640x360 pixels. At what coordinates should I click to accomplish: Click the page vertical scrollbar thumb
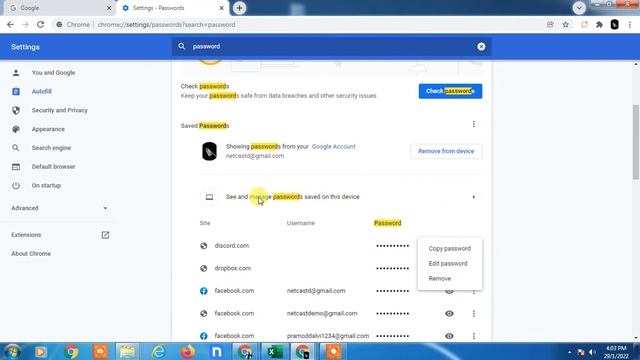tap(636, 142)
